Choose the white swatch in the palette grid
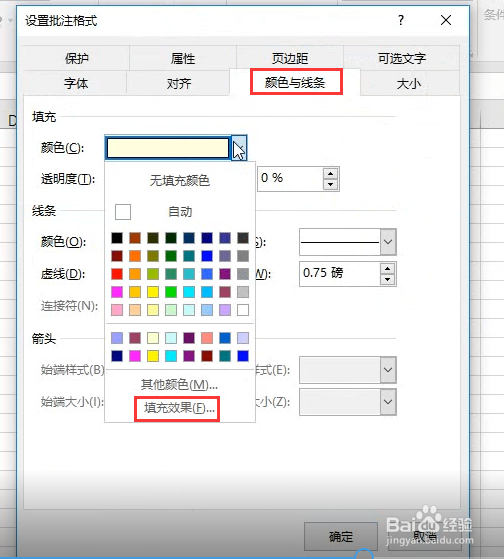This screenshot has width=504, height=559. click(243, 310)
